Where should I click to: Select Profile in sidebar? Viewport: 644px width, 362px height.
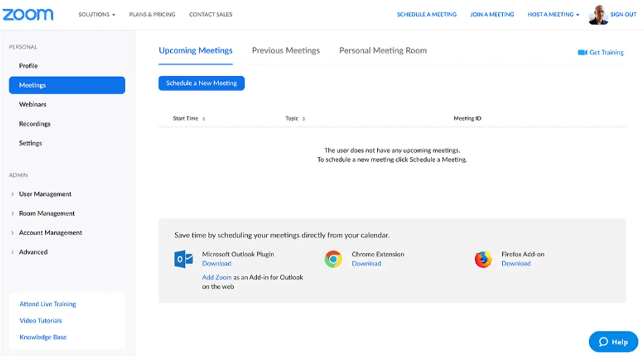tap(28, 66)
